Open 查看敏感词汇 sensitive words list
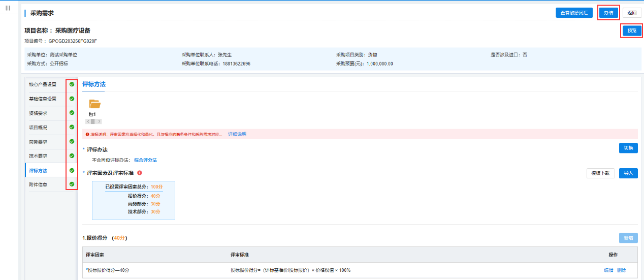The image size is (644, 280). pyautogui.click(x=574, y=13)
